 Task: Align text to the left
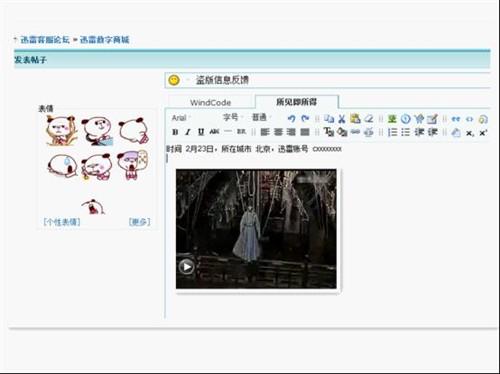click(265, 132)
